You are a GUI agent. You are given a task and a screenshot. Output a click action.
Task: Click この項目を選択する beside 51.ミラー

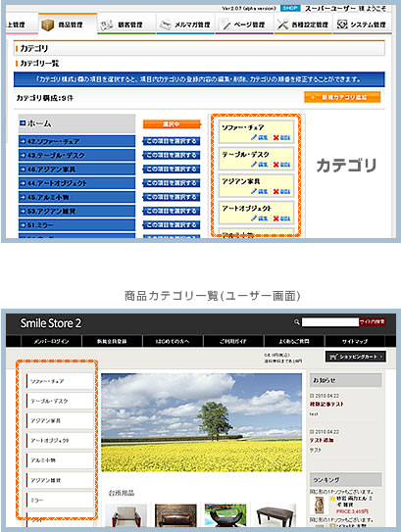coord(172,225)
